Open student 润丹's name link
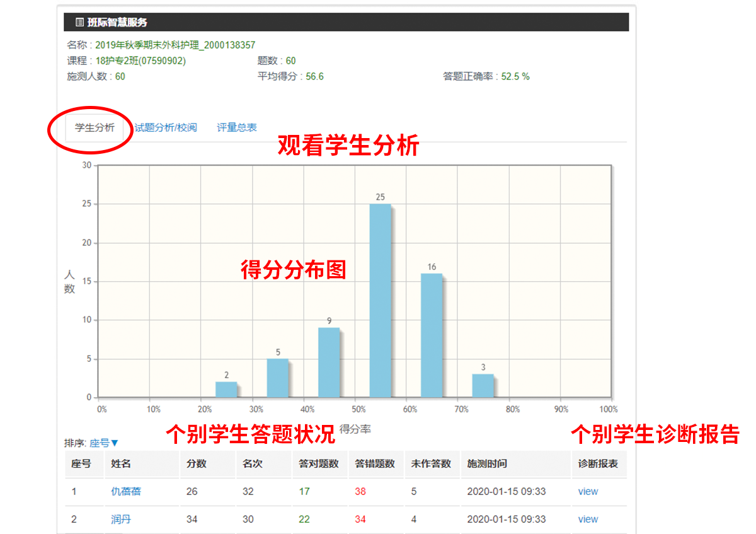This screenshot has height=534, width=756. click(121, 519)
